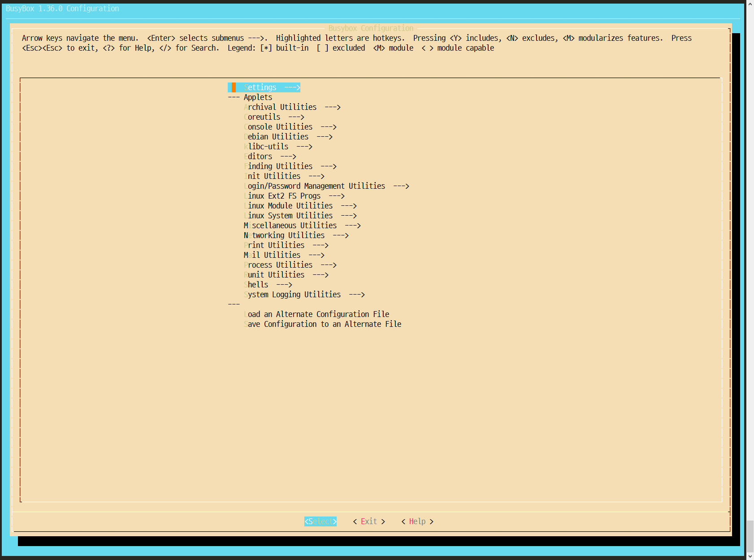Screen dimensions: 754x560
Task: Open Process Utilities submenu
Action: click(290, 265)
